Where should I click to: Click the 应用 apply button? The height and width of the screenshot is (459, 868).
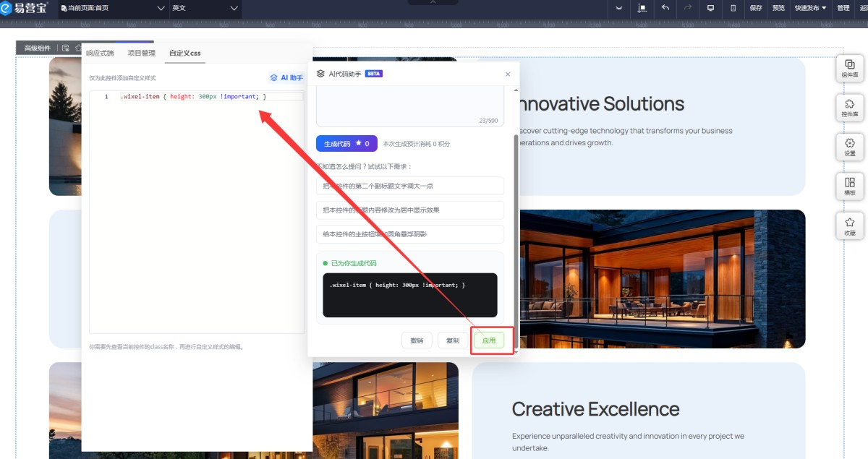coord(489,340)
